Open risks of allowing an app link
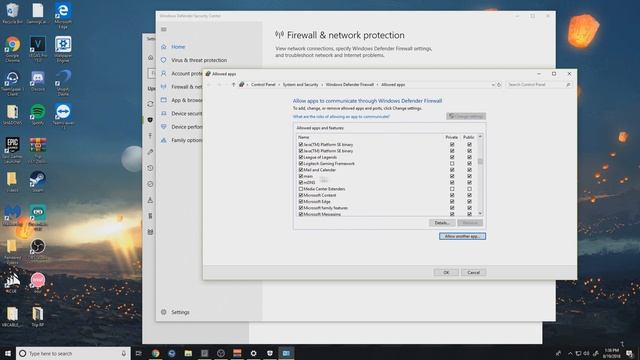Screen dimensions: 640x360 click(341, 117)
